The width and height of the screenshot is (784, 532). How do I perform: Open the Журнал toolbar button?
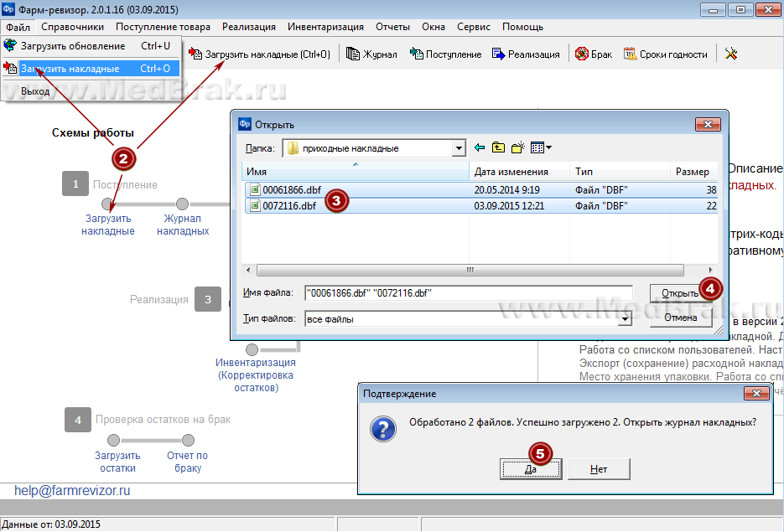371,54
